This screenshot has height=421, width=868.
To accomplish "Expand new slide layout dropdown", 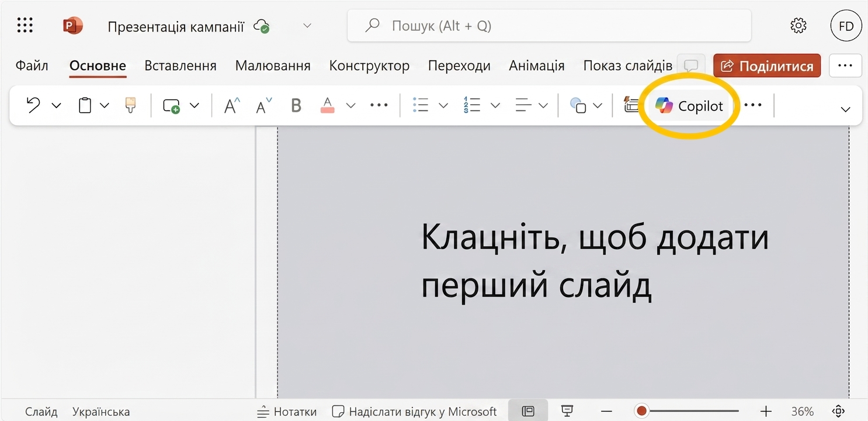I will 195,106.
